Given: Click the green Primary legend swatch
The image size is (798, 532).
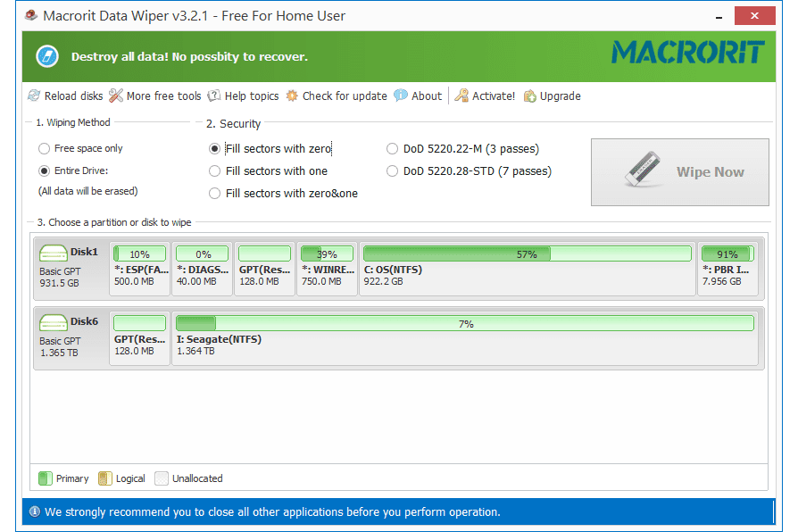Looking at the screenshot, I should pyautogui.click(x=46, y=478).
